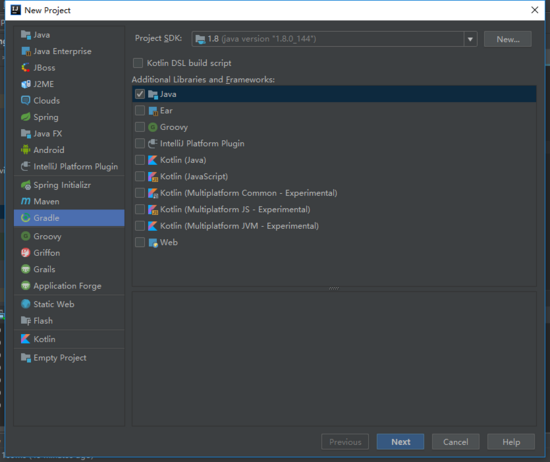This screenshot has height=462, width=550.
Task: Select 'Kotlin (JavaScript)' row text
Action: [x=194, y=176]
